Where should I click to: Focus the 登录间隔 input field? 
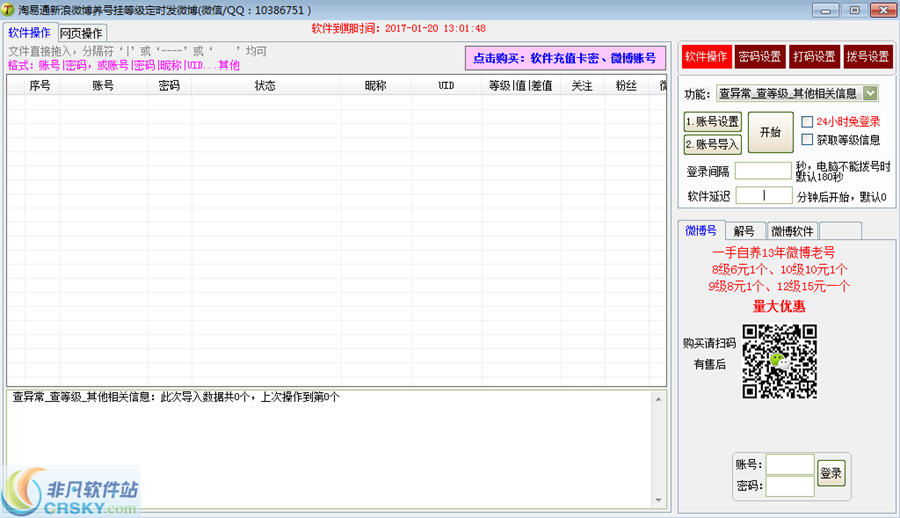pyautogui.click(x=763, y=171)
